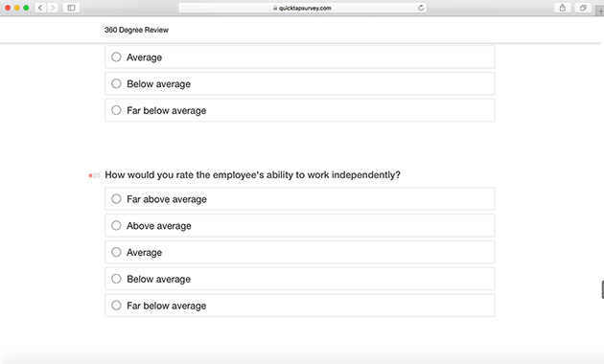Click the 360 Degree Review title
Image resolution: width=604 pixels, height=364 pixels.
[136, 30]
